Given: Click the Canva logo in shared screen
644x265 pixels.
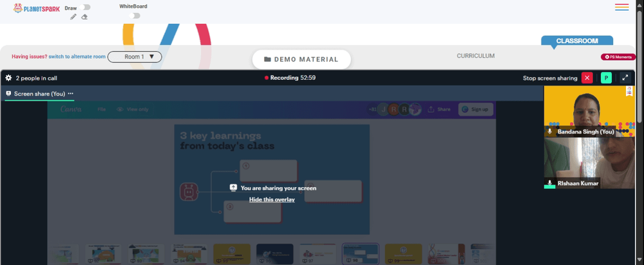Looking at the screenshot, I should [x=71, y=110].
